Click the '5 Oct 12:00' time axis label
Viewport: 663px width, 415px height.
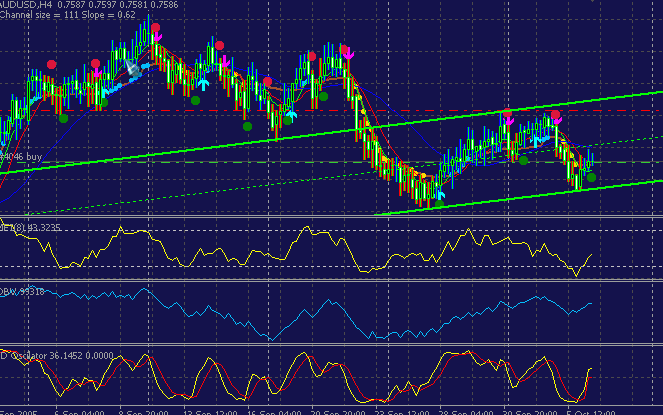pyautogui.click(x=591, y=412)
